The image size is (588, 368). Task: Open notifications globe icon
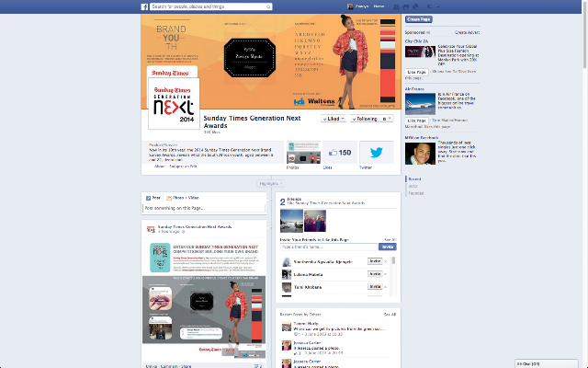tap(415, 6)
